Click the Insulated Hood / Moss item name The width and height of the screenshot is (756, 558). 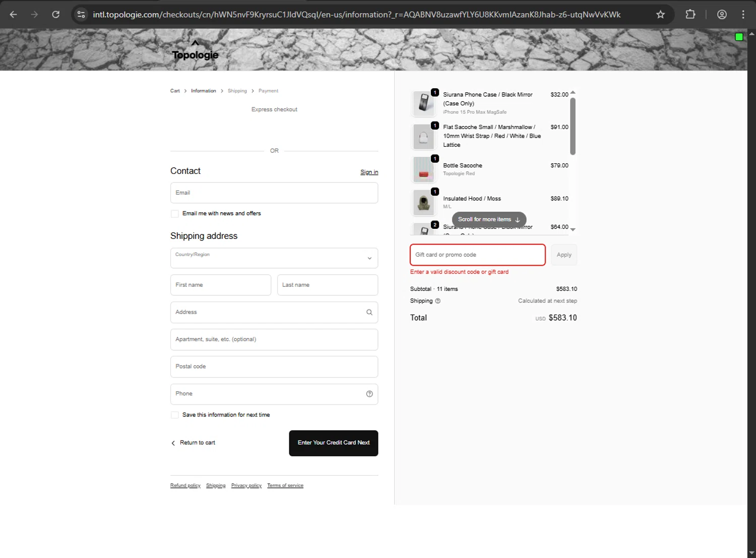(x=472, y=199)
